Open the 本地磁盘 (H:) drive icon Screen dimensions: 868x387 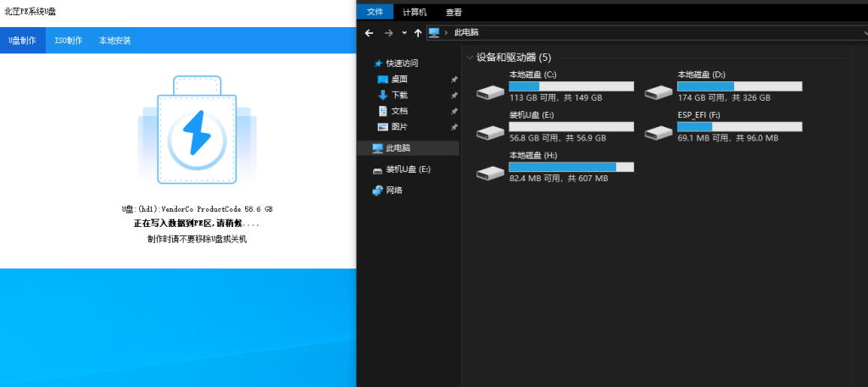point(490,173)
